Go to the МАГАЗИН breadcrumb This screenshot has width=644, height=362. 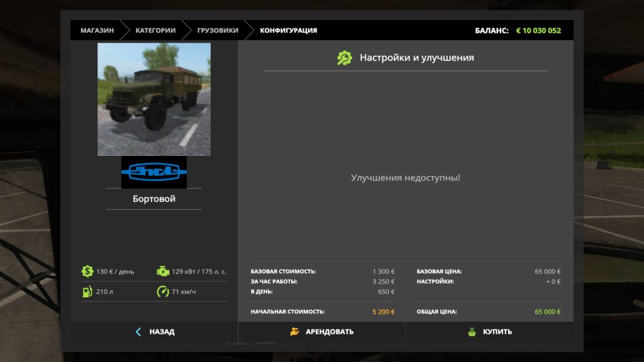(x=97, y=30)
